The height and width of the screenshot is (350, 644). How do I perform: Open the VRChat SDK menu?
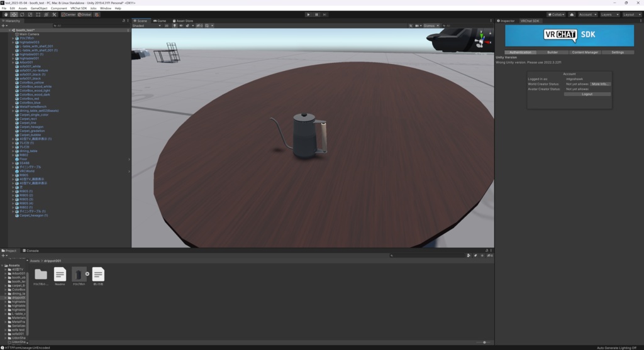pos(79,8)
